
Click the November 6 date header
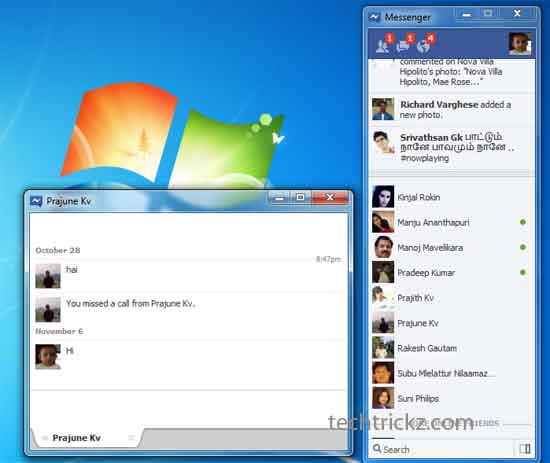[x=59, y=331]
